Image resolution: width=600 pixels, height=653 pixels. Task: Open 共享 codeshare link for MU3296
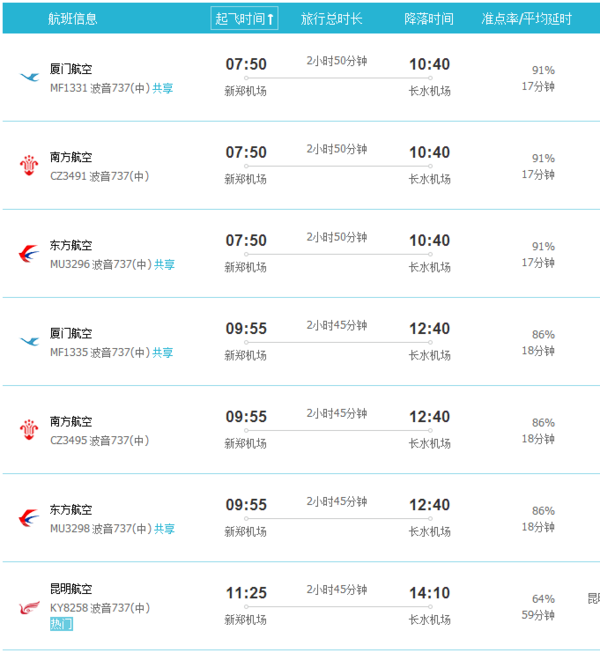click(x=164, y=264)
